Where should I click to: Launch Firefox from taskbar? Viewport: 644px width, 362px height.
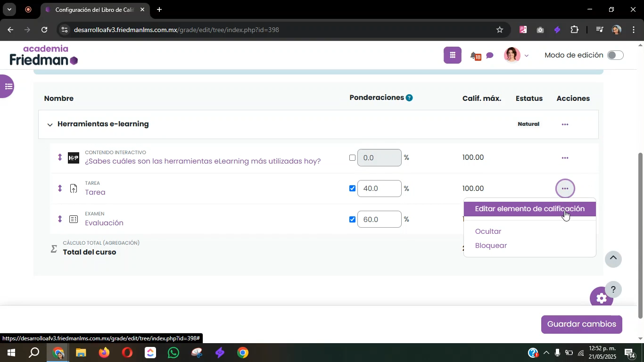(104, 353)
